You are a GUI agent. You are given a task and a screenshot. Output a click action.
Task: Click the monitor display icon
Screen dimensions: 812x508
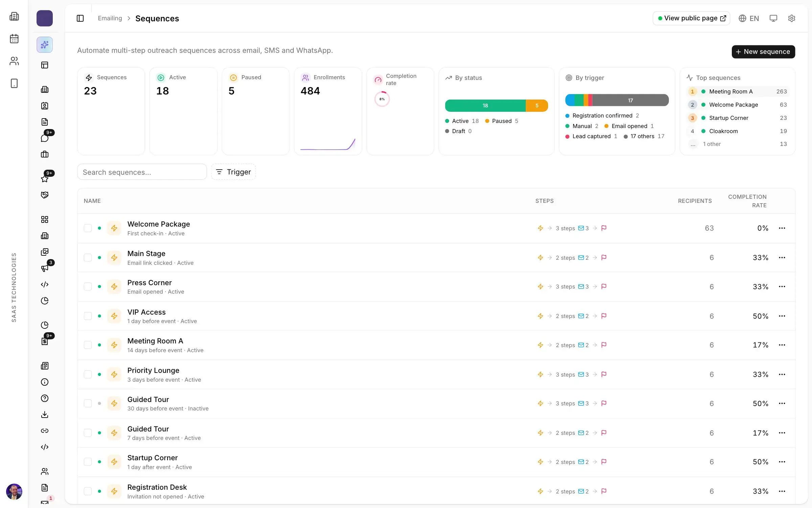pyautogui.click(x=773, y=18)
